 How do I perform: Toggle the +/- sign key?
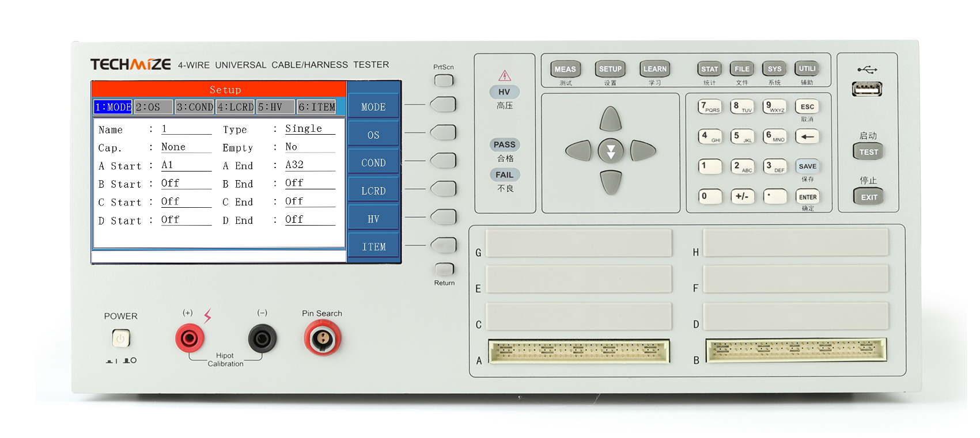click(742, 196)
